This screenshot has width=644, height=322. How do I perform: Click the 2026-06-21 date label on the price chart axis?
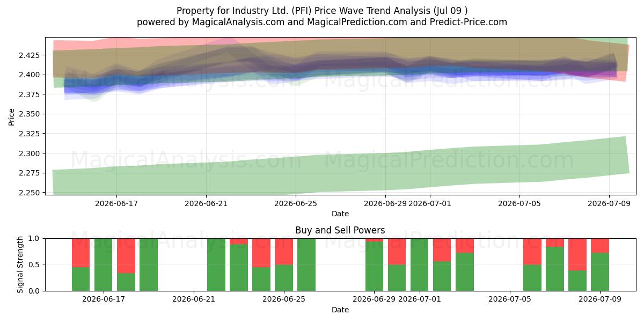click(x=206, y=203)
